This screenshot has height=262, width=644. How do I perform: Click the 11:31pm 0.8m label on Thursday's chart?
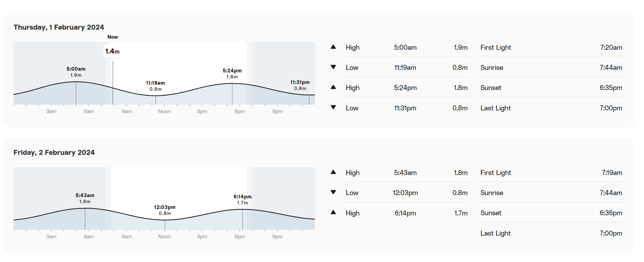[x=300, y=85]
